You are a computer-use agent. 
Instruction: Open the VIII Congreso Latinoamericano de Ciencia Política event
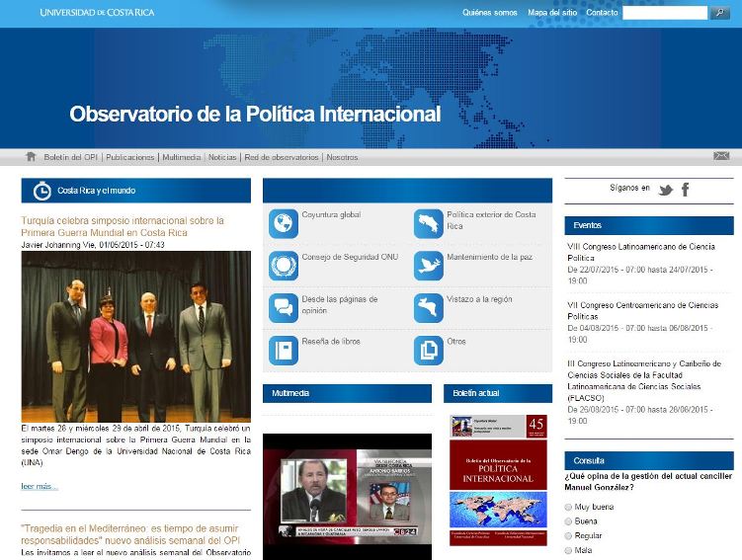click(x=641, y=252)
